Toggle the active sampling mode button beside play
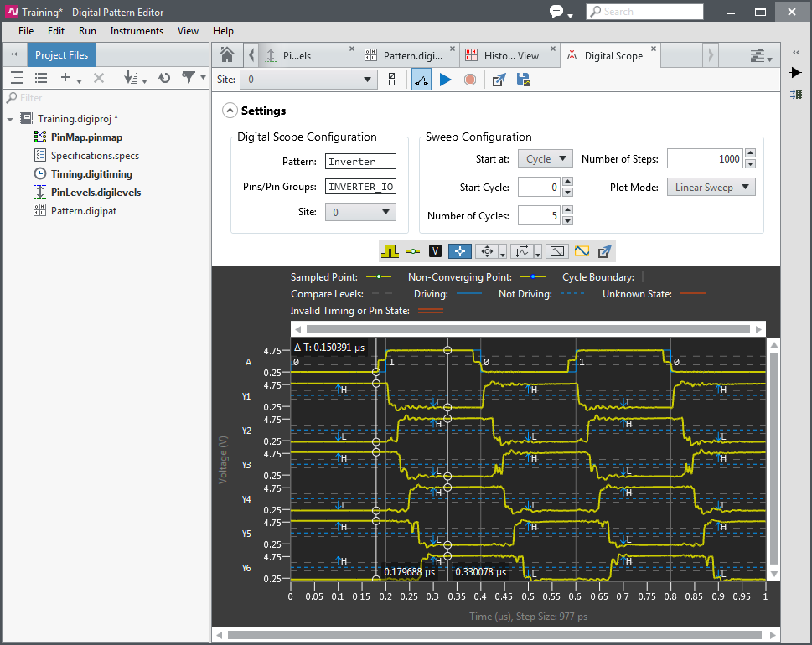 (x=422, y=80)
